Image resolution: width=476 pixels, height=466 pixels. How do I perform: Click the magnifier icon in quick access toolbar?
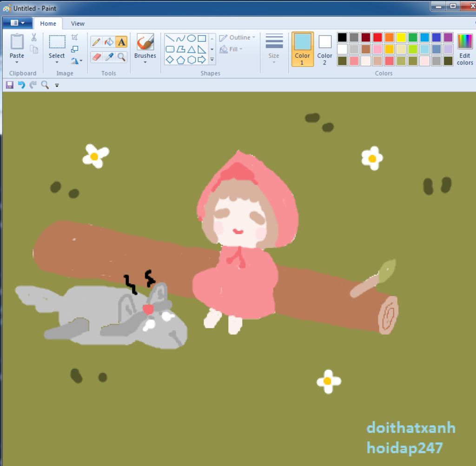pyautogui.click(x=45, y=85)
